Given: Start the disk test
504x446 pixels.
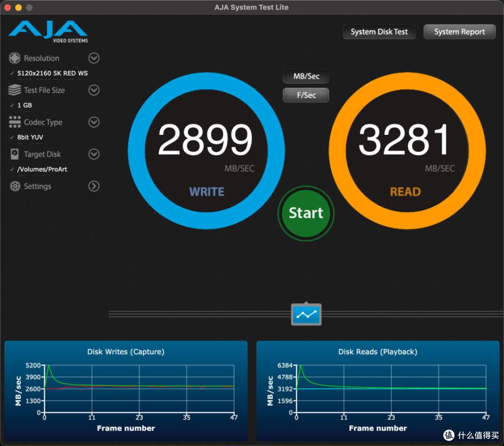Looking at the screenshot, I should pos(306,213).
